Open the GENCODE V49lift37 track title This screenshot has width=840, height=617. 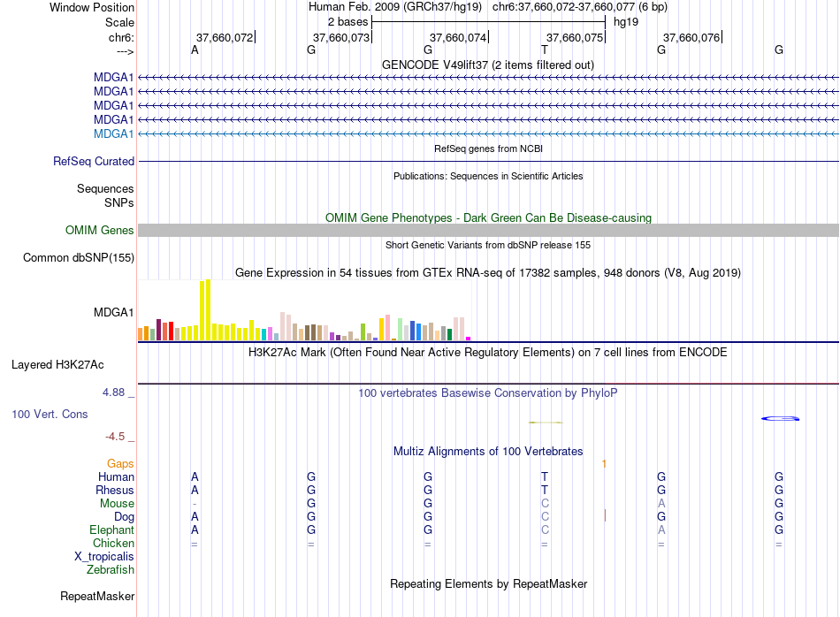pyautogui.click(x=487, y=65)
